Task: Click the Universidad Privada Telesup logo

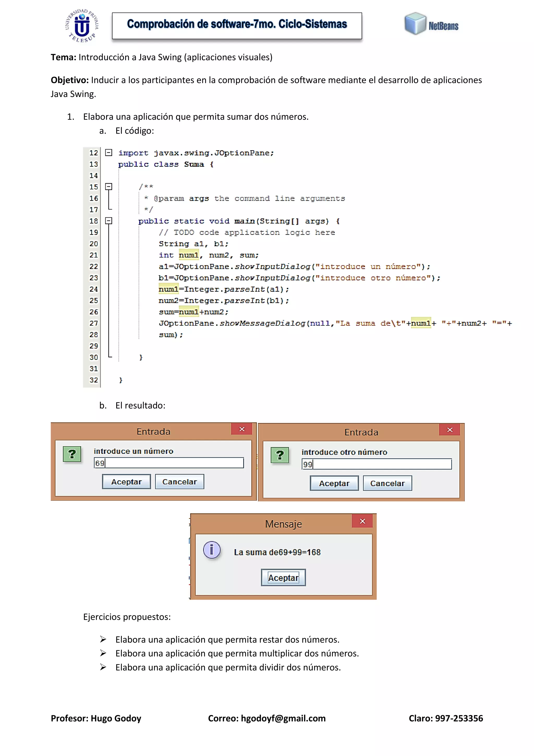Action: [82, 26]
